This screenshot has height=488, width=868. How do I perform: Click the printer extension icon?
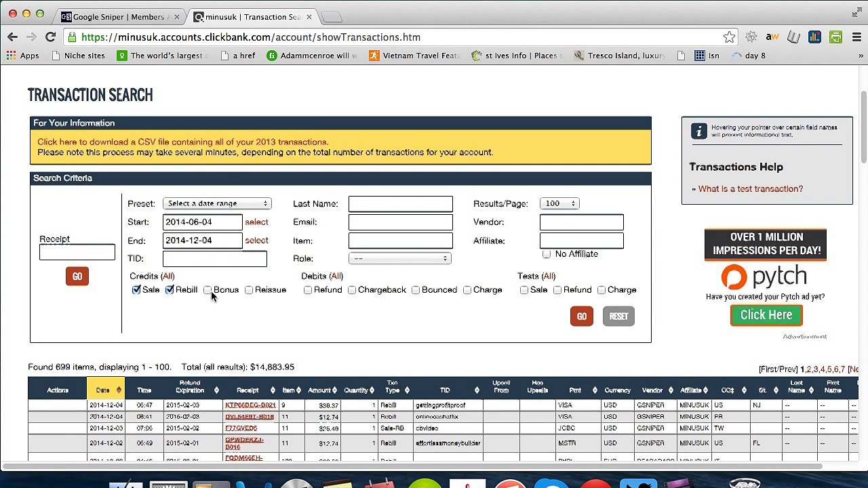tap(835, 37)
